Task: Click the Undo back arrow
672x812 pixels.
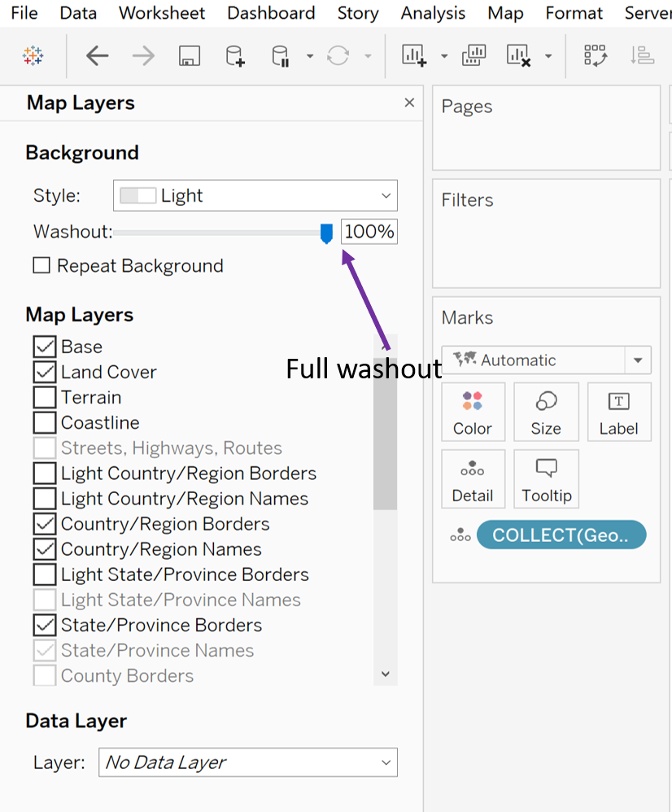Action: click(98, 55)
